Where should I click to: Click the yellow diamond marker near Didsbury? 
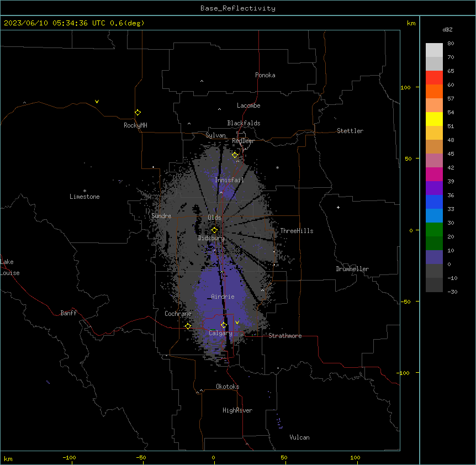pyautogui.click(x=214, y=230)
